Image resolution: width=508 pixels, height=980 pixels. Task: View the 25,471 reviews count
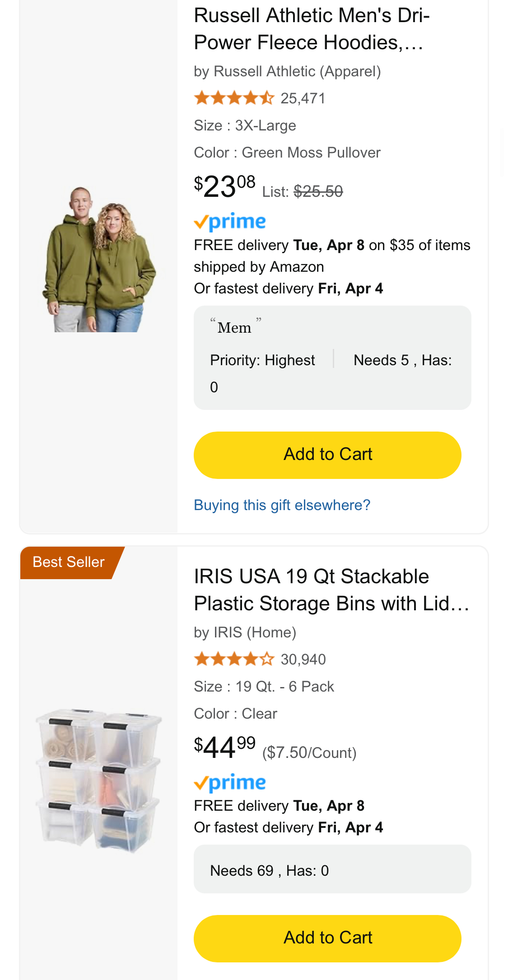tap(303, 98)
